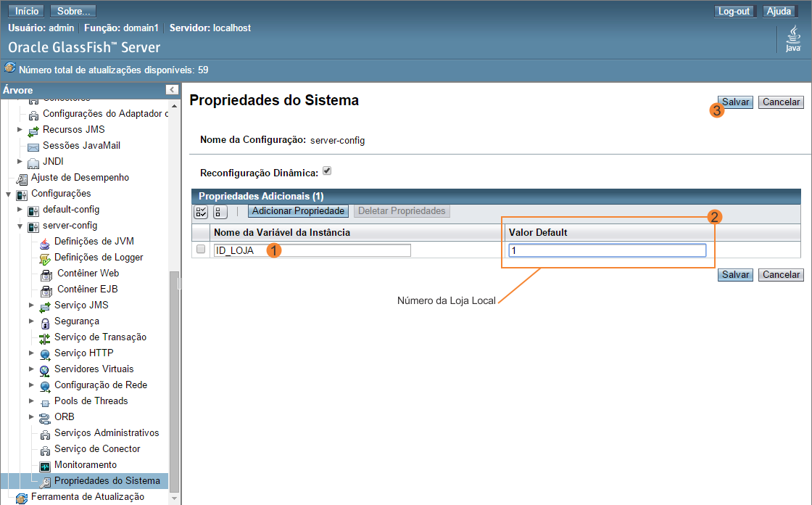Click the Select All rows icon
812x505 pixels.
(201, 212)
